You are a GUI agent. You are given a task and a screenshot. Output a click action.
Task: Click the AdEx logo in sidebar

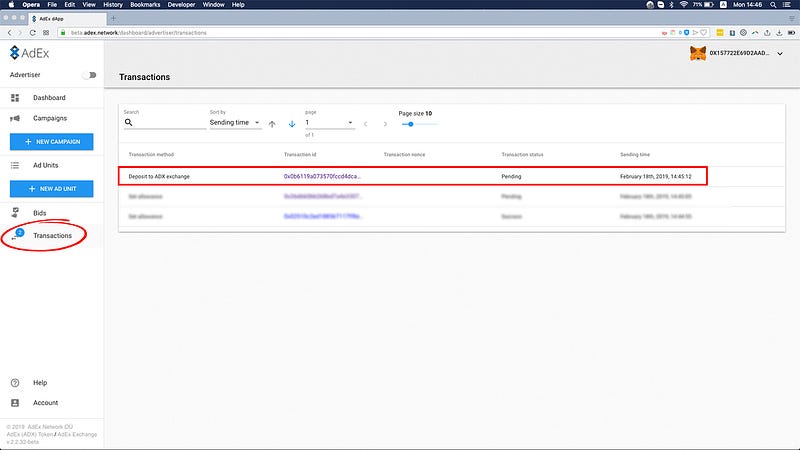[x=28, y=52]
